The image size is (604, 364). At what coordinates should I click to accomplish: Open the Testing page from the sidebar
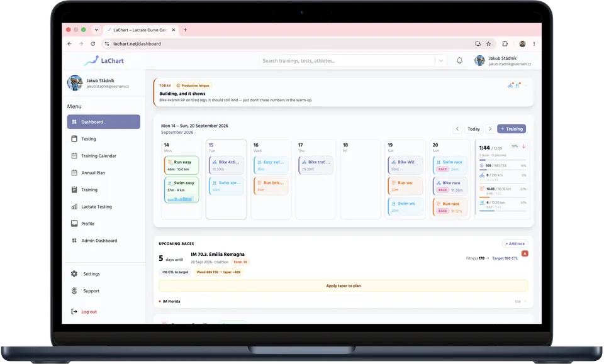[x=104, y=139]
